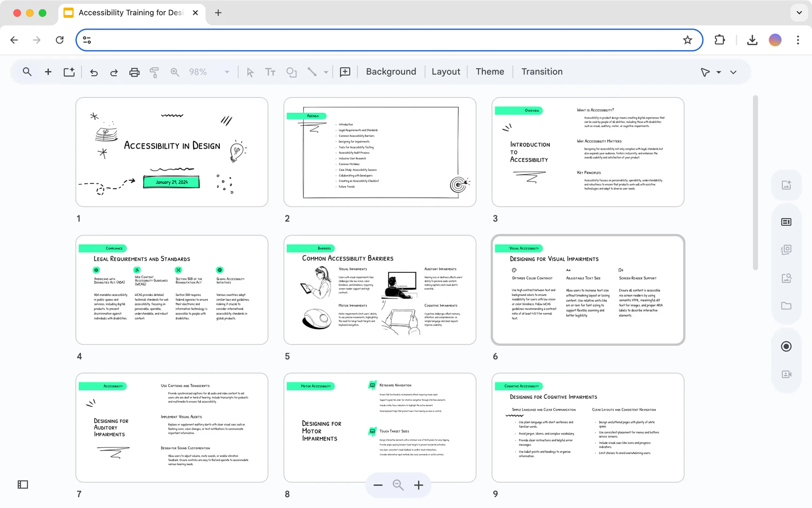Expand the zoom percentage dropdown
Image resolution: width=812 pixels, height=508 pixels.
point(227,72)
